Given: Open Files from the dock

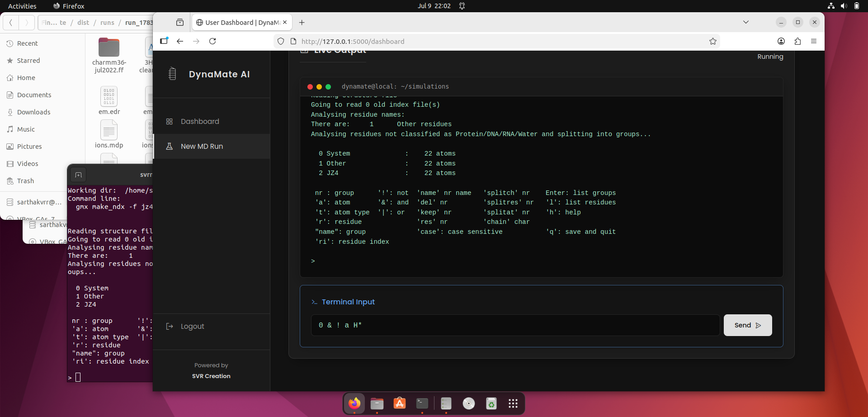Looking at the screenshot, I should 377,403.
